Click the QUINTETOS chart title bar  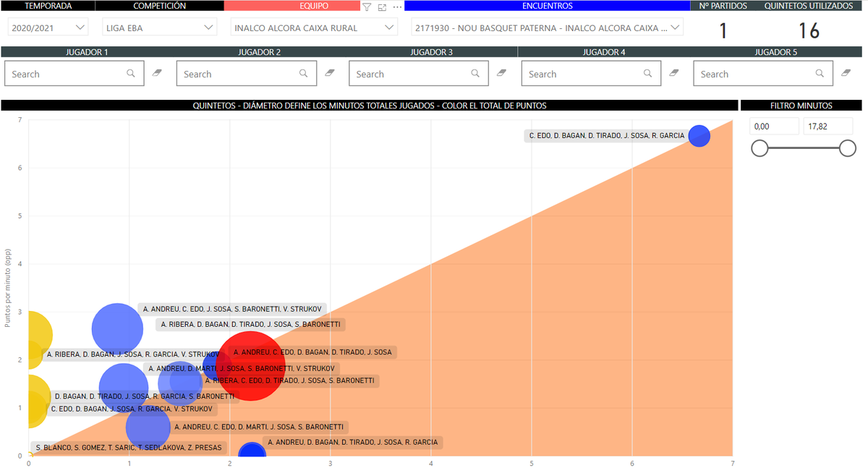point(370,106)
